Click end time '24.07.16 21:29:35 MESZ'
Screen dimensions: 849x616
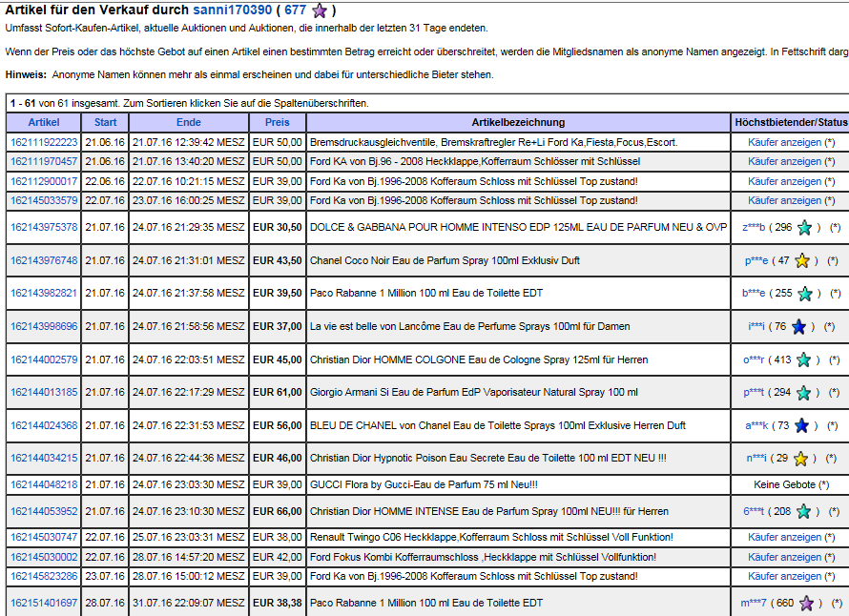tap(189, 227)
